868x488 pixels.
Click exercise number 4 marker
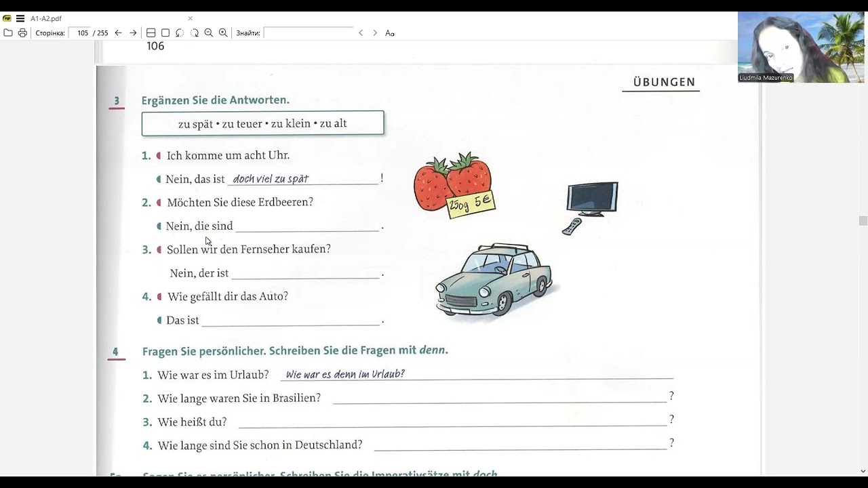(x=115, y=352)
